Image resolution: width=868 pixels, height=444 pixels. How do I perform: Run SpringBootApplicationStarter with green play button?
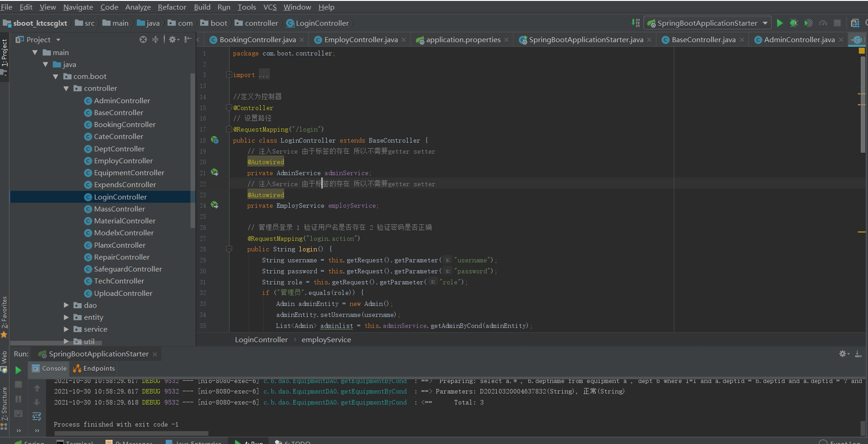point(779,23)
